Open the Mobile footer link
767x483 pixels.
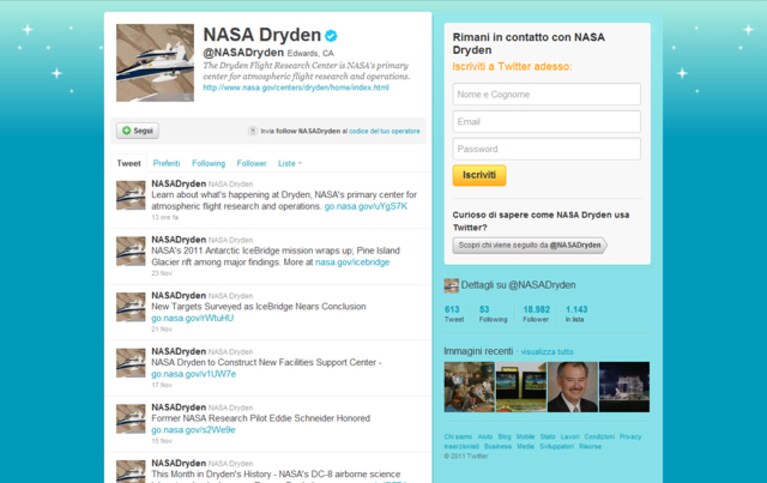click(525, 437)
